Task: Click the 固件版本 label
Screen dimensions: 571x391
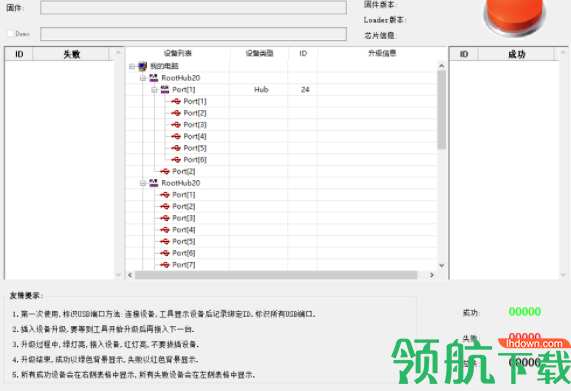Action: point(381,5)
